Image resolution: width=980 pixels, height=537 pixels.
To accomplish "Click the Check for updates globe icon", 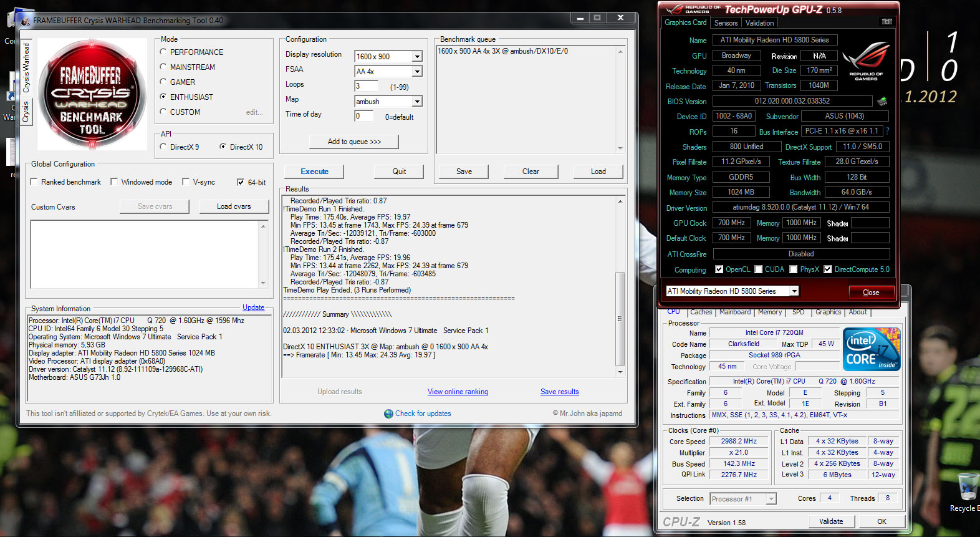I will [388, 414].
